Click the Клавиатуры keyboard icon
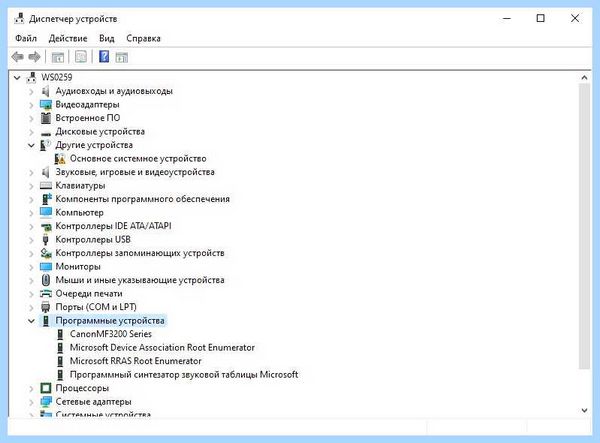This screenshot has height=443, width=600. pyautogui.click(x=46, y=186)
